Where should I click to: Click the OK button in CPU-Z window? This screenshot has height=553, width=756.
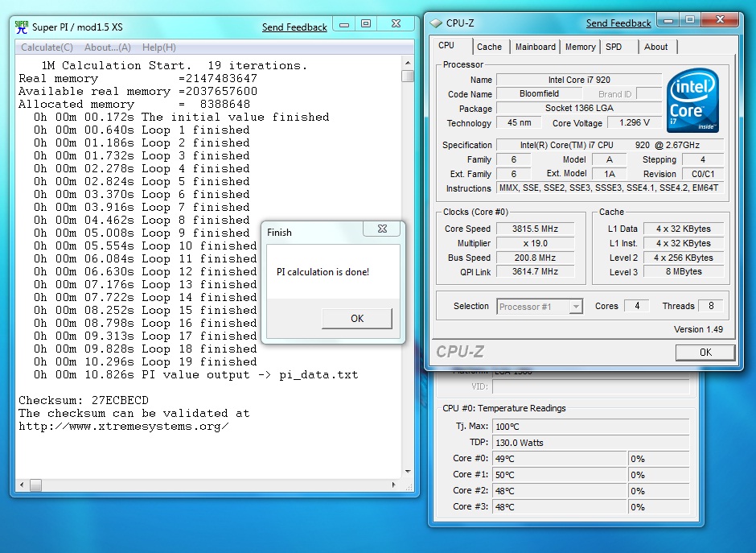[705, 353]
